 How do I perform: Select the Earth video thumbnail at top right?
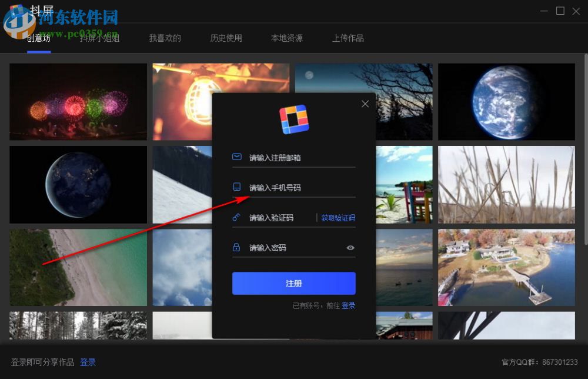(x=506, y=101)
